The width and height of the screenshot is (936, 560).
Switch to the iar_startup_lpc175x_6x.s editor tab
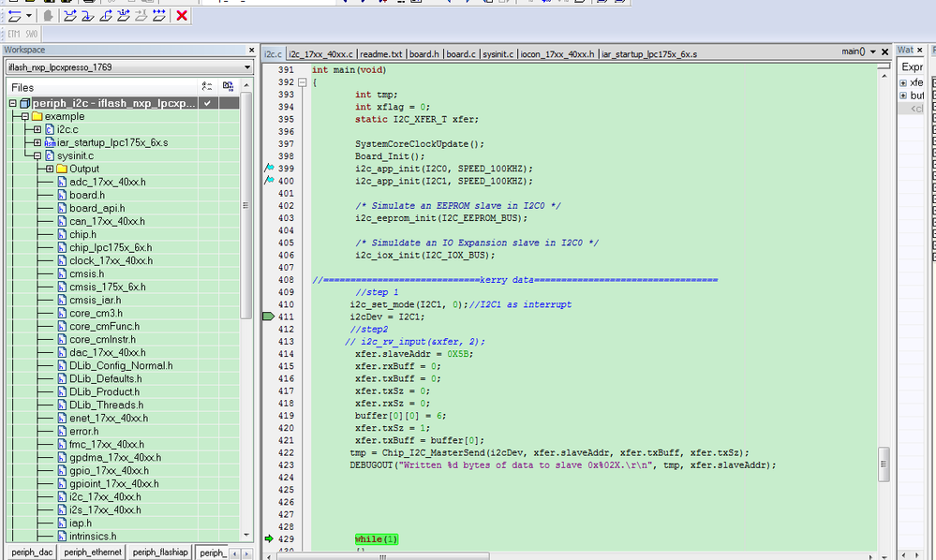(649, 54)
